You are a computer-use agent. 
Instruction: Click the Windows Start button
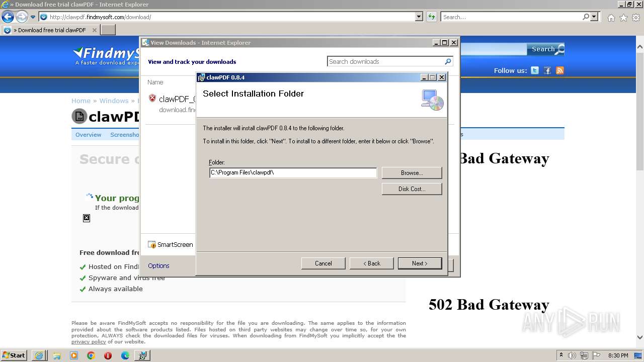point(14,355)
